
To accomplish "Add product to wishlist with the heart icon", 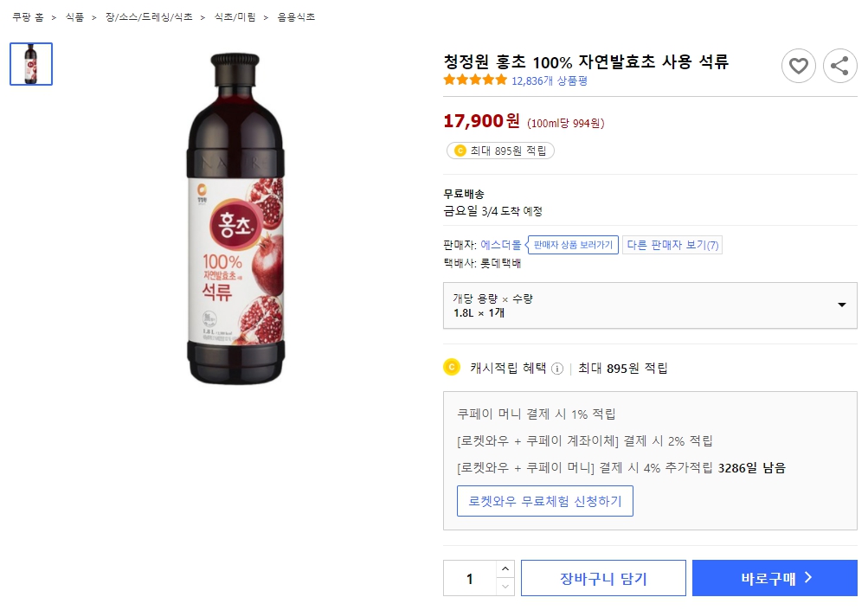I will (798, 66).
